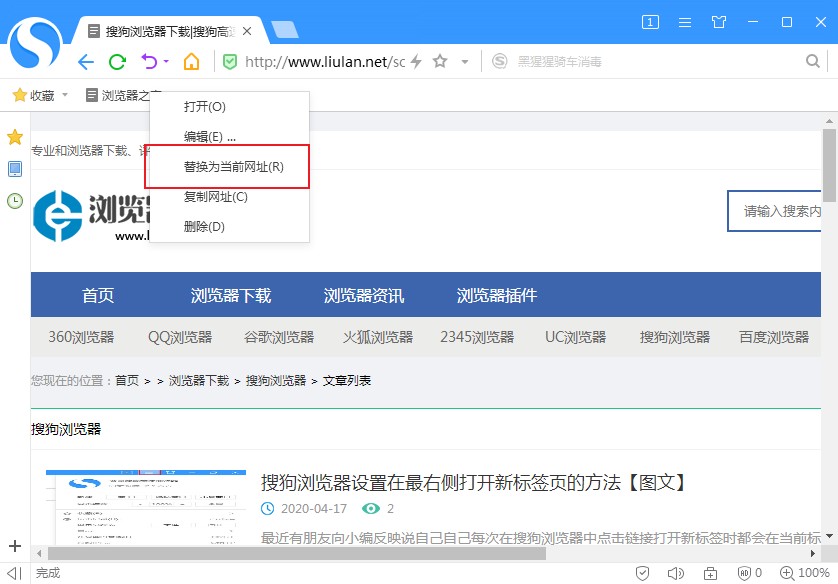The width and height of the screenshot is (838, 584).
Task: Click the article date 2020-04-17
Action: (x=314, y=509)
